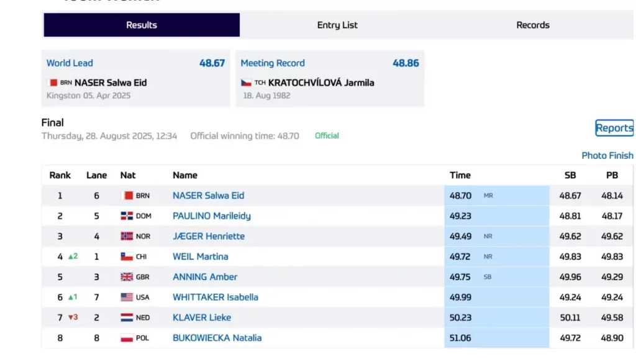This screenshot has height=364, width=636.
Task: Open NASER Salwa Eid athlete profile link
Action: 208,196
